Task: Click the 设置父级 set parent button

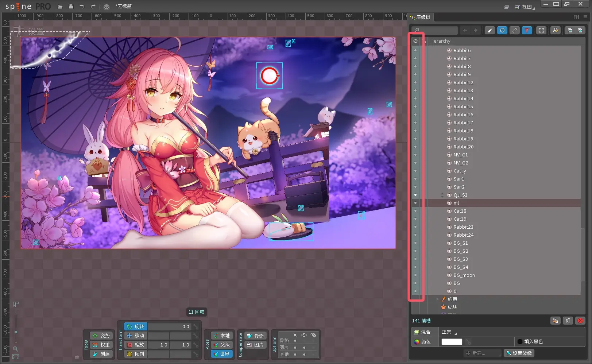Action: [519, 353]
